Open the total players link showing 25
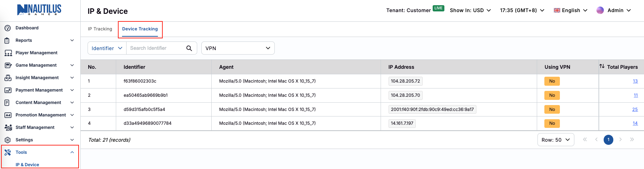Screen dimensions: 644x169 (x=635, y=110)
